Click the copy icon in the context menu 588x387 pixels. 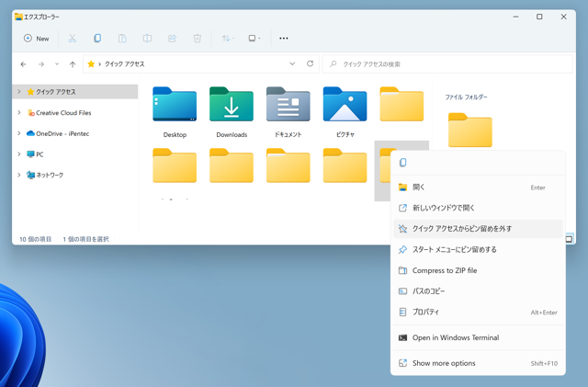403,163
